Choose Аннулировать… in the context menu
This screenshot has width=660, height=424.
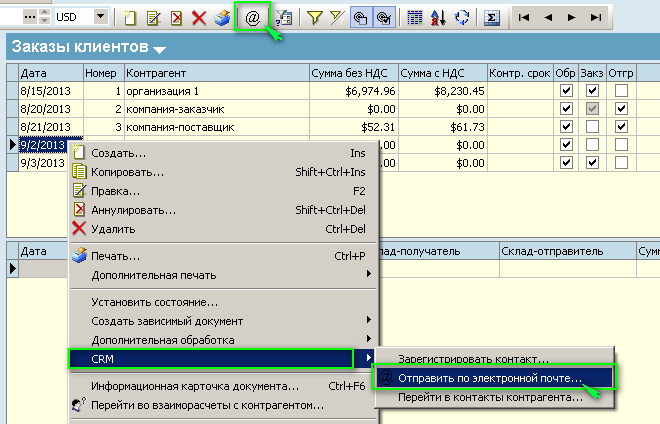click(x=223, y=210)
